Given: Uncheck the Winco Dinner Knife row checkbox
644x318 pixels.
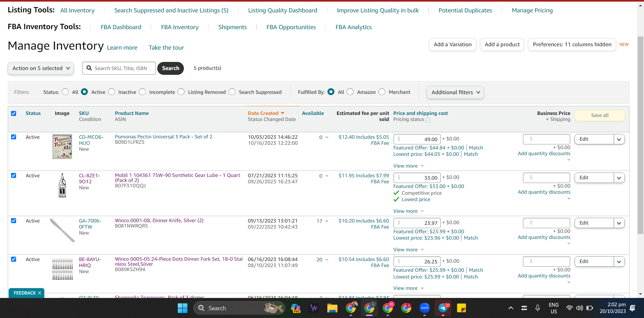Looking at the screenshot, I should click(14, 220).
